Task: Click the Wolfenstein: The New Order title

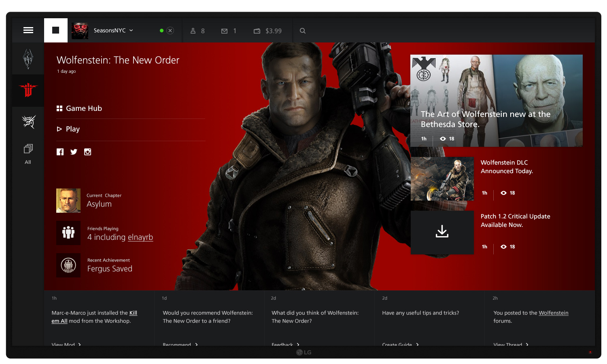Action: pyautogui.click(x=118, y=60)
